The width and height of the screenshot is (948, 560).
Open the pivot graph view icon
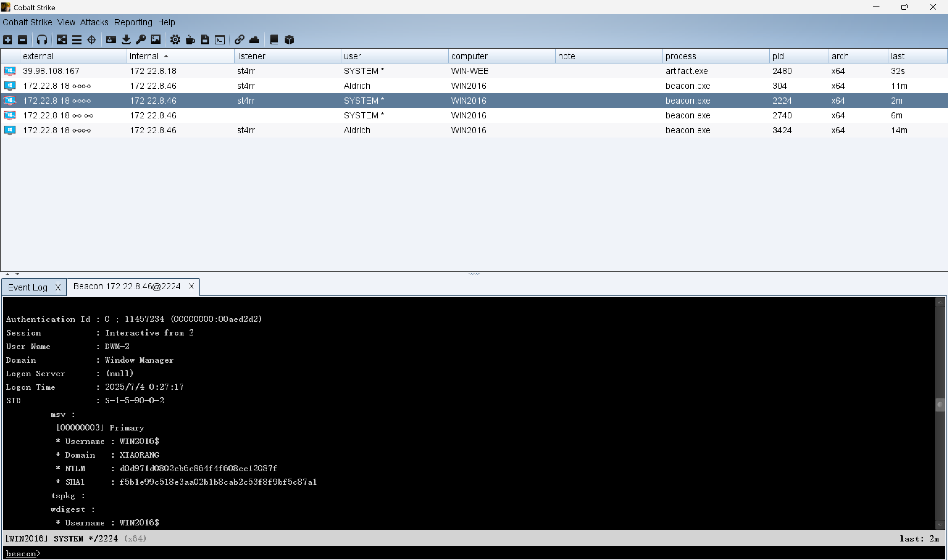coord(61,39)
